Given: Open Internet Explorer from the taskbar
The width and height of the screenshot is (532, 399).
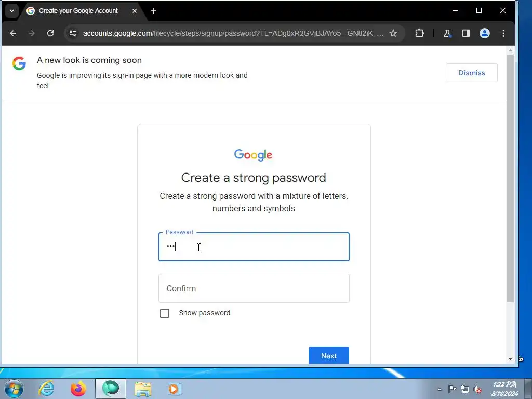Looking at the screenshot, I should click(x=46, y=389).
